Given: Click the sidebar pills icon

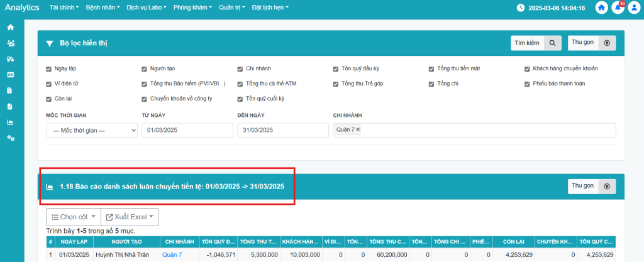Looking at the screenshot, I should click(x=10, y=59).
